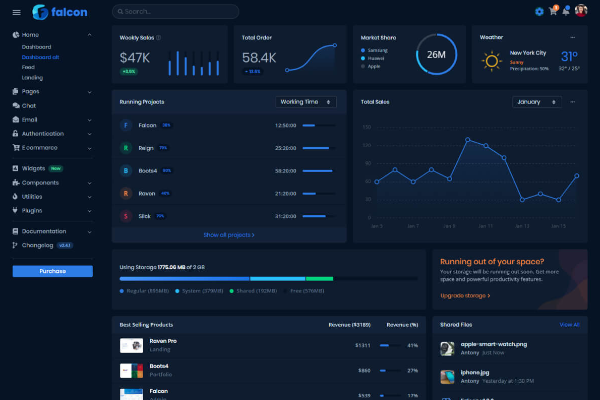Viewport: 600px width, 400px height.
Task: Click the Weekly Sales info icon
Action: pos(158,37)
